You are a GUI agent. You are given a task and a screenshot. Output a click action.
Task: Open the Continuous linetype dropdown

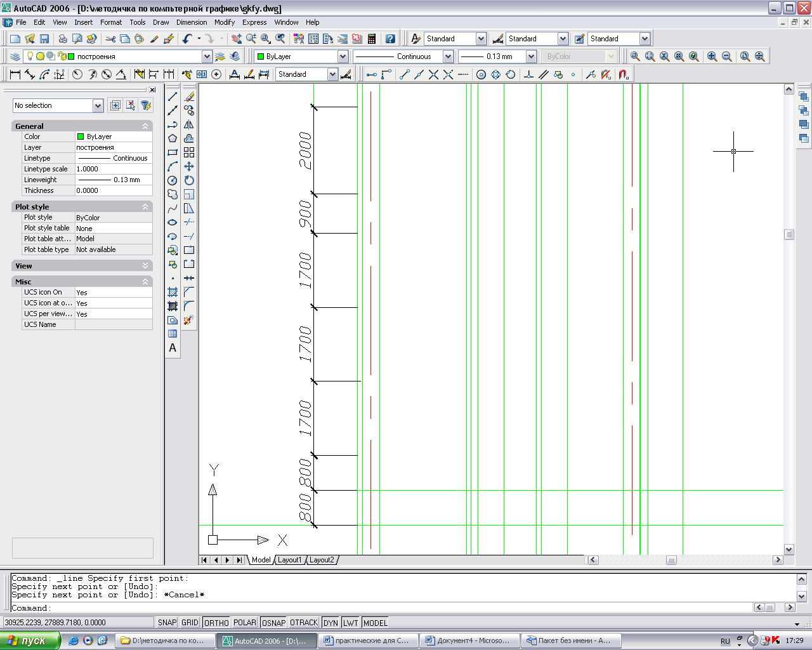(x=448, y=56)
